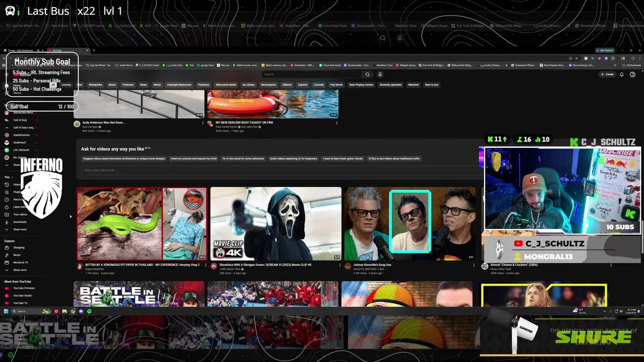
Task: Open the You section chevron
Action: tap(12, 177)
